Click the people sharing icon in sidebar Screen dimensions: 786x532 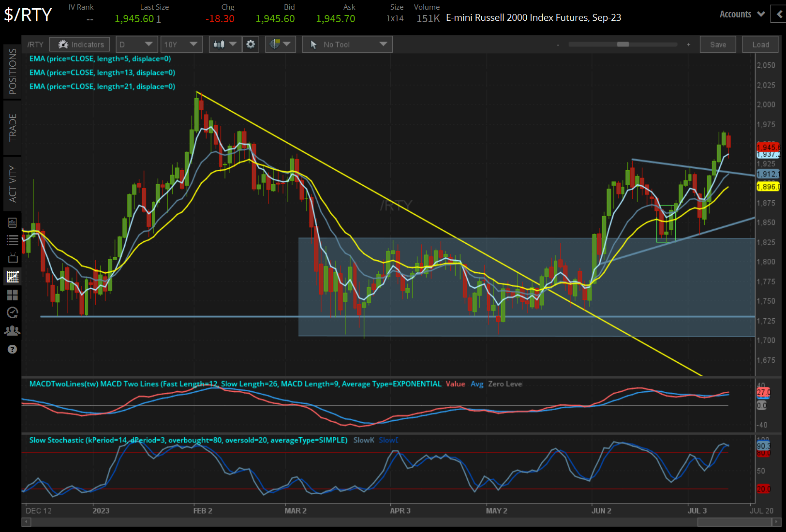(x=12, y=330)
